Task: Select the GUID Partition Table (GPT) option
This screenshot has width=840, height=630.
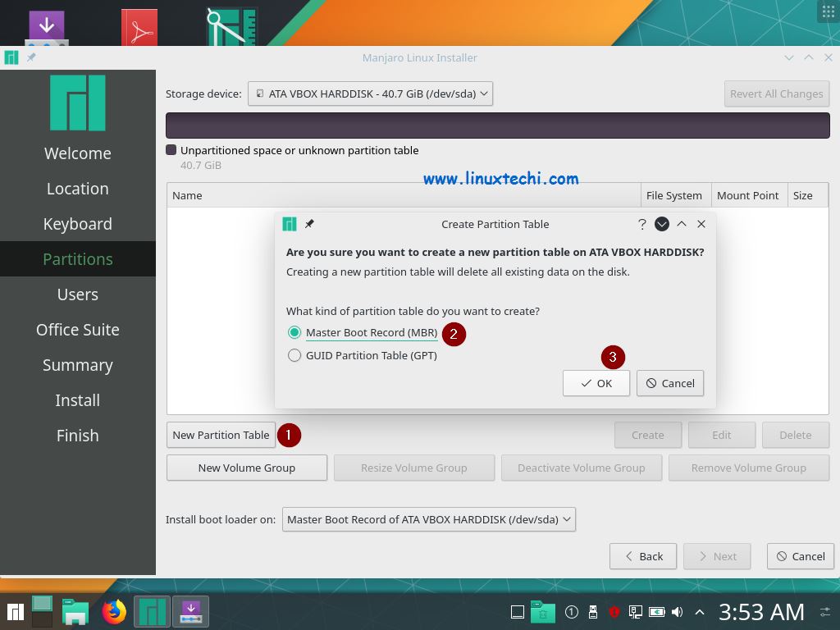Action: 294,354
